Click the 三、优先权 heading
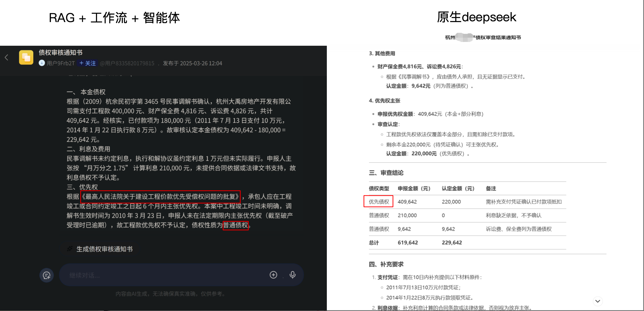Screen dimensions: 644x311 pyautogui.click(x=82, y=187)
